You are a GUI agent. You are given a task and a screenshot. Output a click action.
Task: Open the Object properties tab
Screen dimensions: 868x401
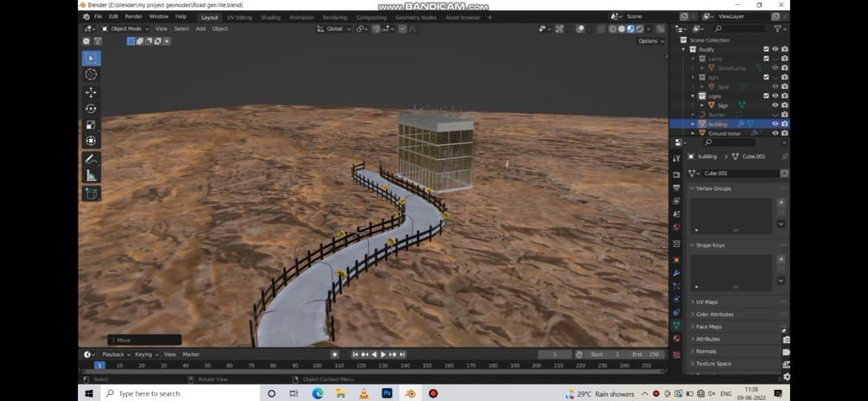[676, 260]
